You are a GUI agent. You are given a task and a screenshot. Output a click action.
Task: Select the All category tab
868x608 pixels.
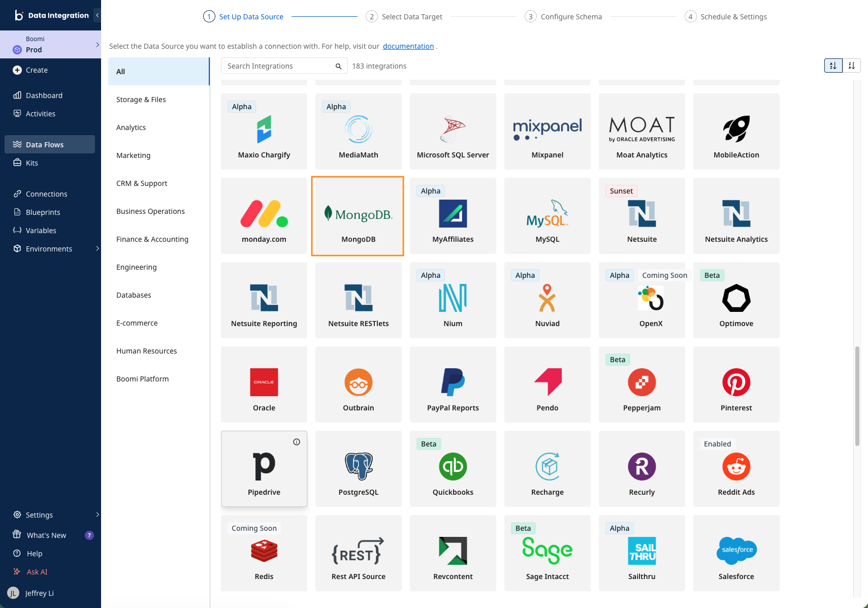point(159,72)
